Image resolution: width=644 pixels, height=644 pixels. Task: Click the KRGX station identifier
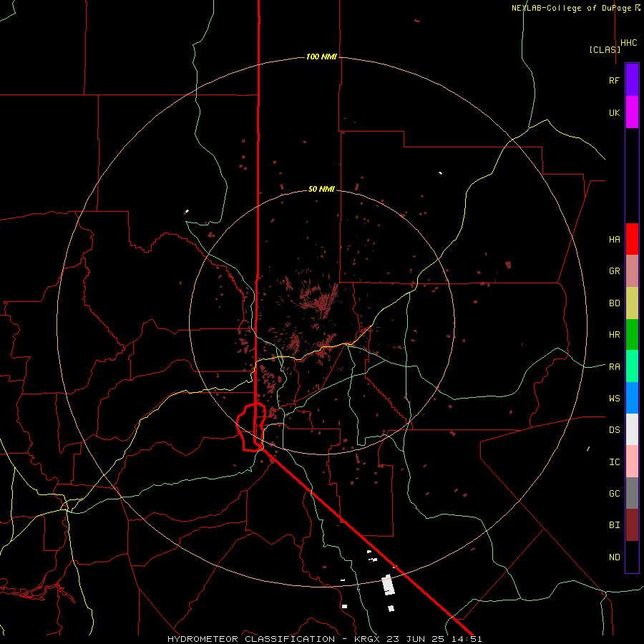(x=368, y=639)
